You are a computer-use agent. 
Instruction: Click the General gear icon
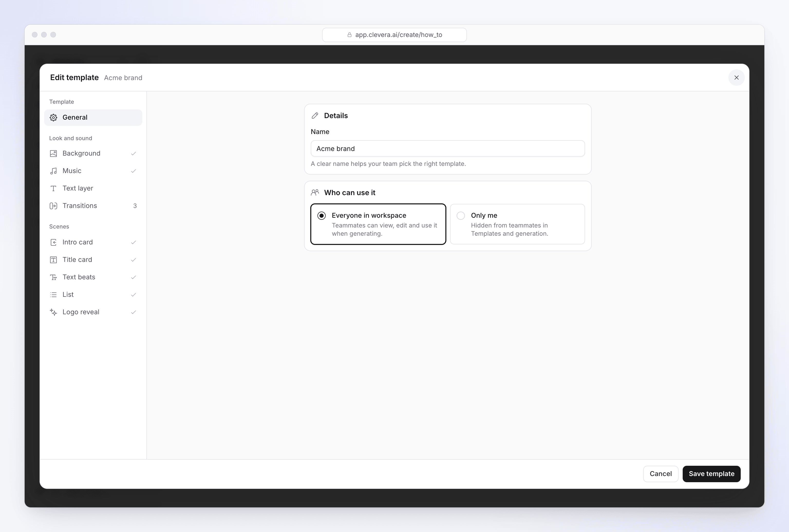pos(53,117)
